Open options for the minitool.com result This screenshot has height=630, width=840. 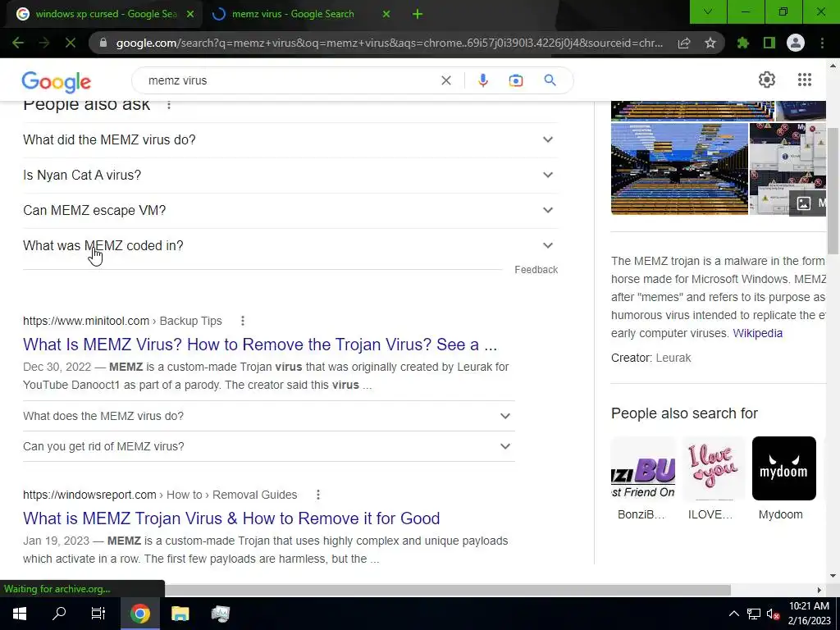point(243,321)
